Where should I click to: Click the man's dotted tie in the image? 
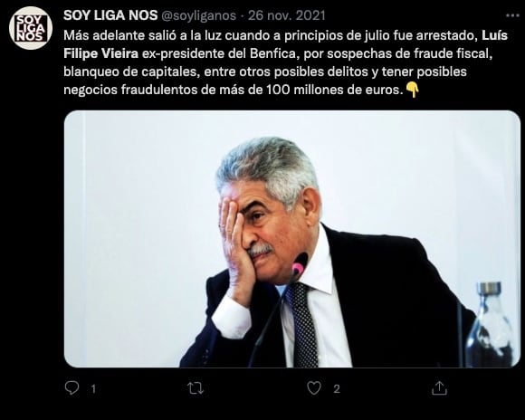tap(302, 325)
